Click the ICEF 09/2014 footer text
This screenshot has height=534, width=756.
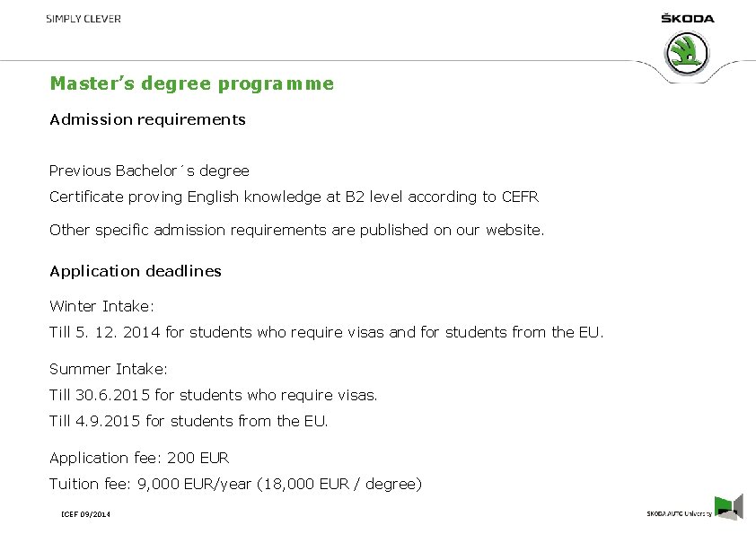pyautogui.click(x=85, y=513)
